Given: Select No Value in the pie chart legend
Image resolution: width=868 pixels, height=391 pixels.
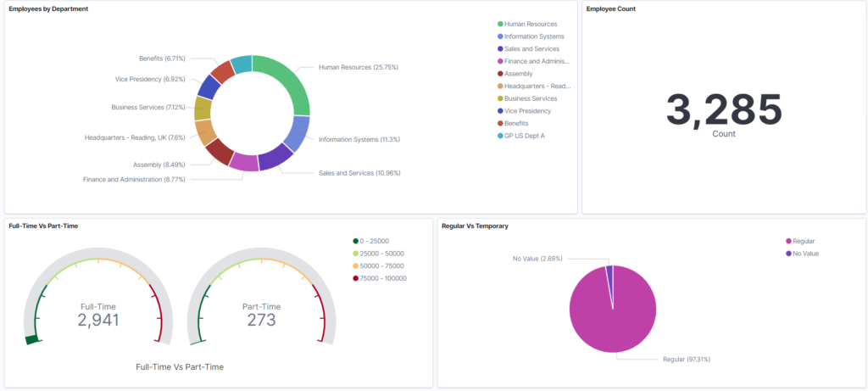Looking at the screenshot, I should click(805, 254).
